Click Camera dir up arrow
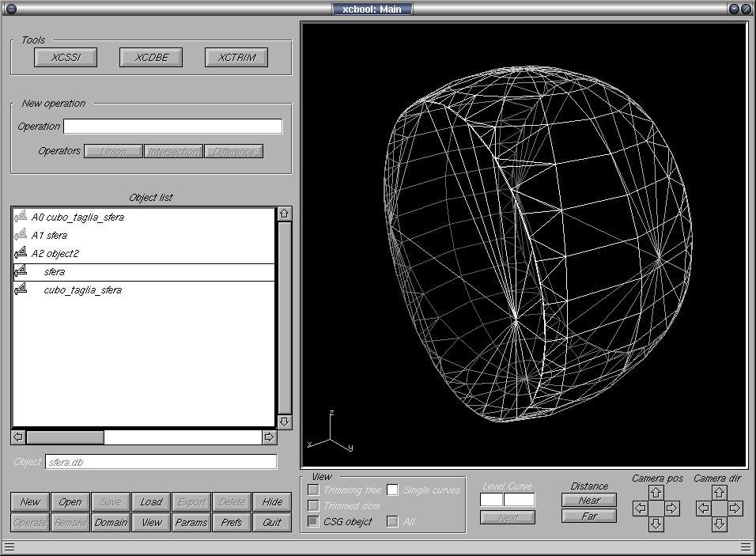This screenshot has width=756, height=556. (x=719, y=493)
